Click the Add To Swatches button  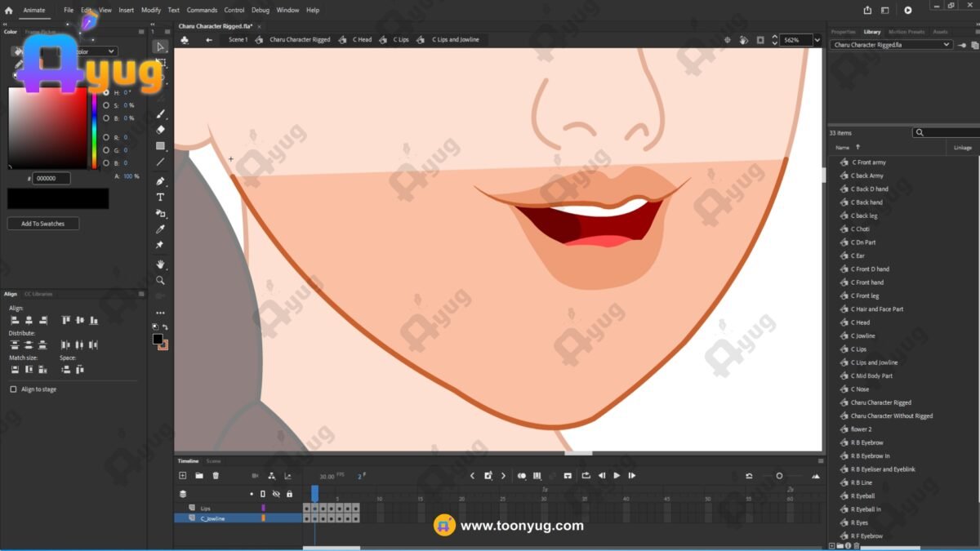43,224
